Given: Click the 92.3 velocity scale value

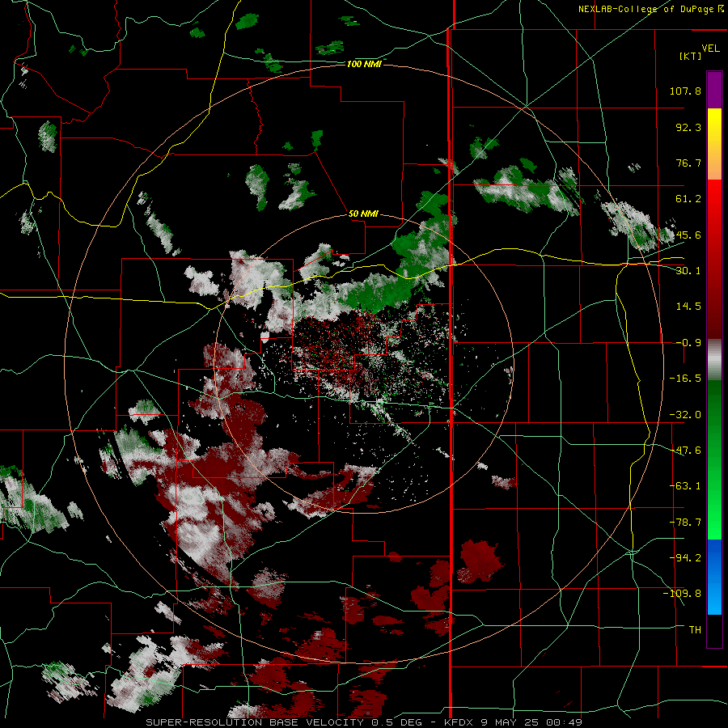Looking at the screenshot, I should (688, 127).
